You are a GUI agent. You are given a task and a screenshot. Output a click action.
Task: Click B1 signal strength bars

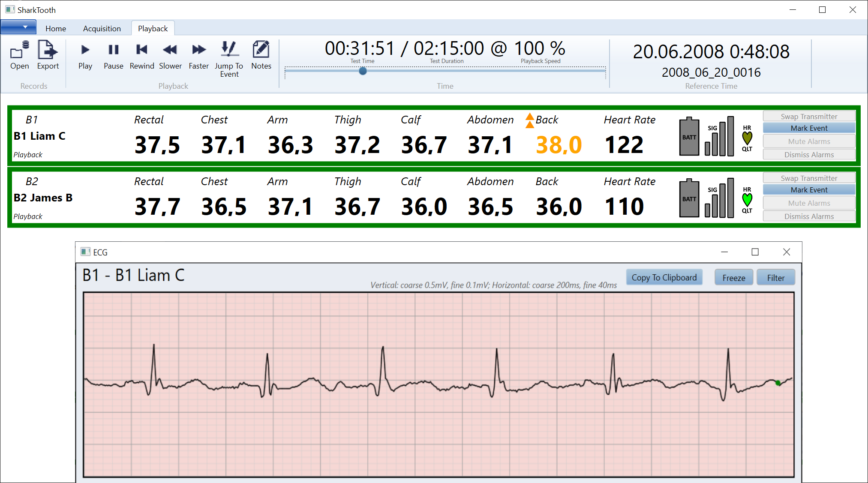[x=720, y=137]
